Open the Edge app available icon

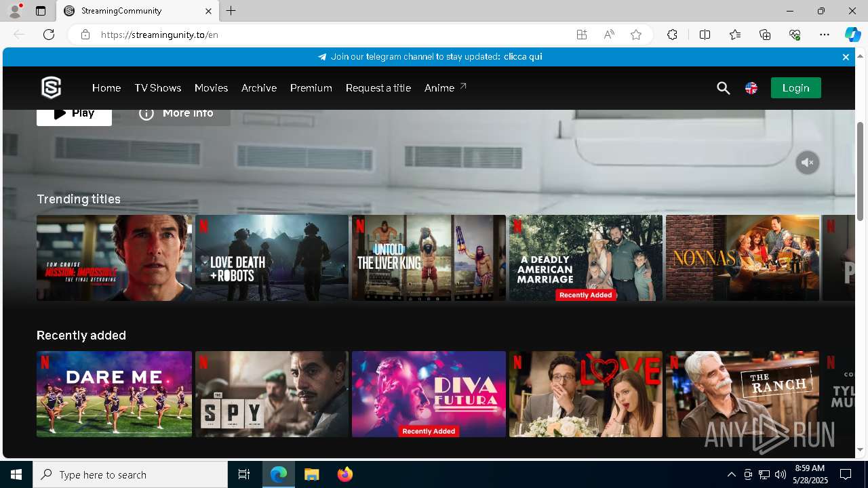(581, 35)
